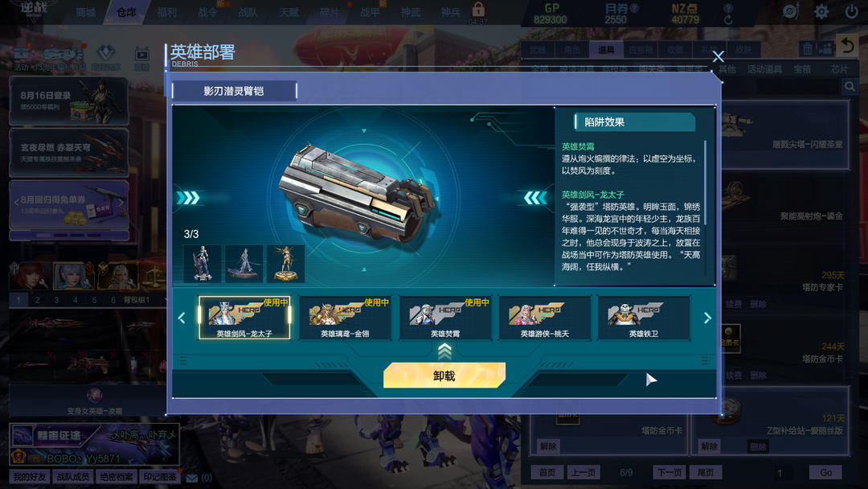Click the red lock icon
This screenshot has height=489, width=868.
478,10
